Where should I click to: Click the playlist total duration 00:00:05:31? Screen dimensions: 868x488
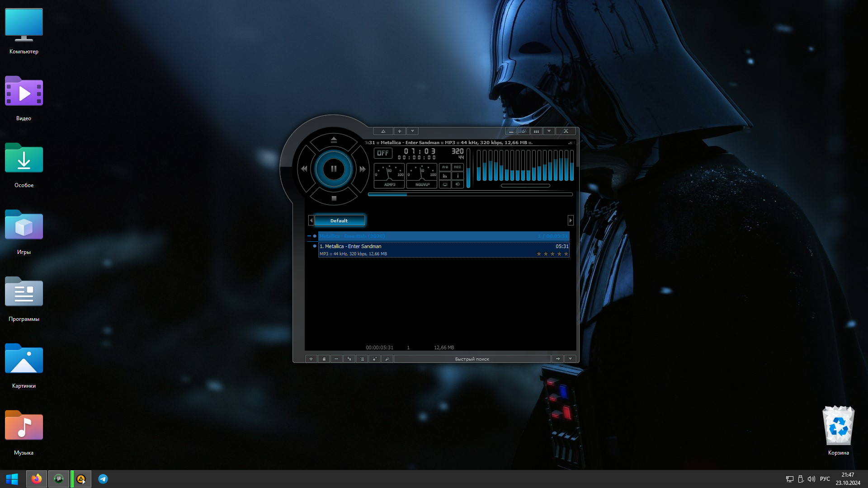(x=379, y=347)
